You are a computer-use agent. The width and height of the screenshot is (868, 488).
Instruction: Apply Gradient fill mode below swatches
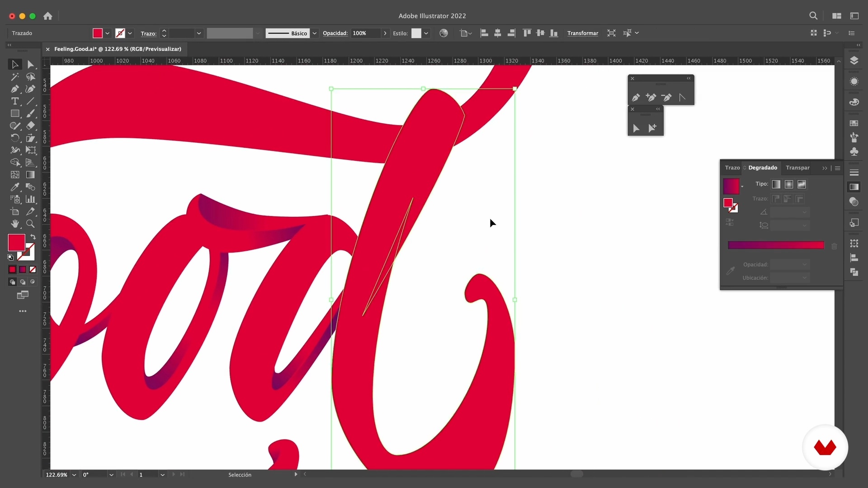tap(23, 269)
